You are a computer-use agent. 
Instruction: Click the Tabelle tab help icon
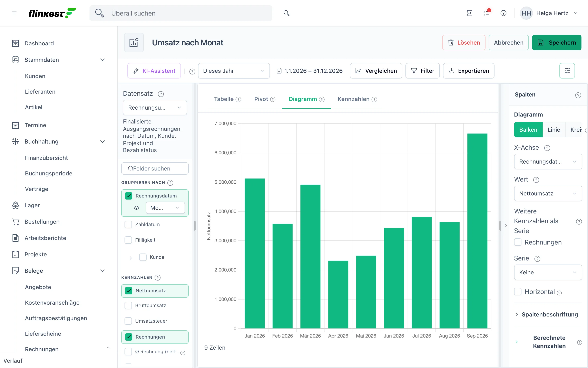[239, 100]
